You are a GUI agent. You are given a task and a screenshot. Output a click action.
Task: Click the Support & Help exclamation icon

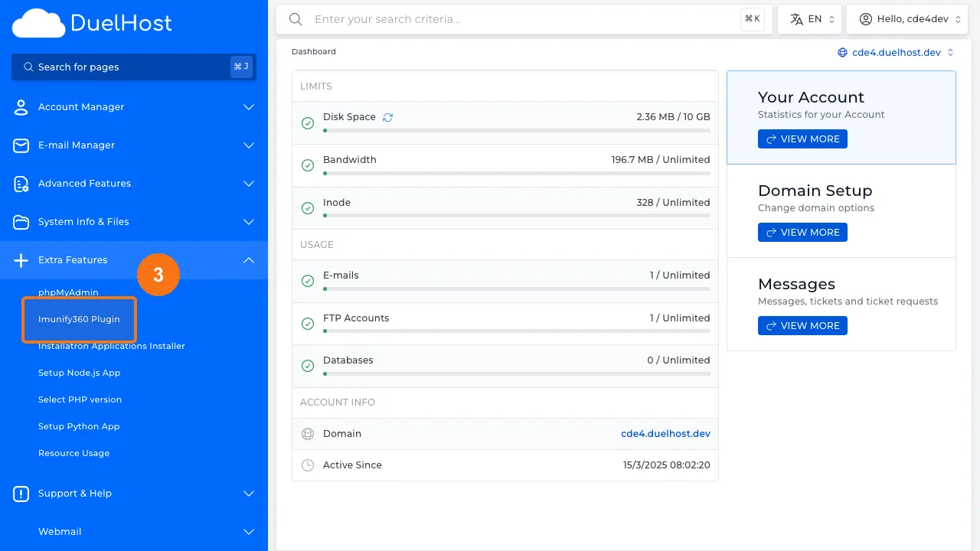coord(21,494)
